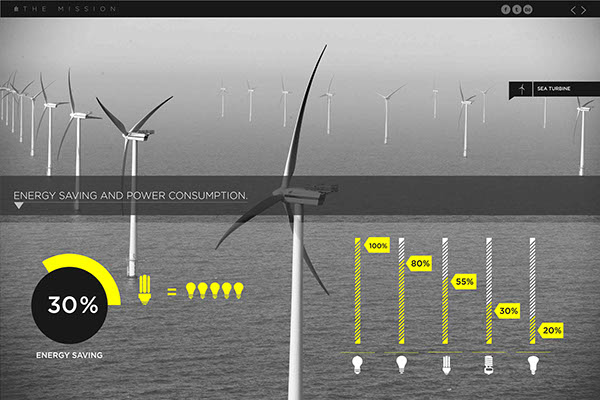600x400 pixels.
Task: Select the incandescent bulb under the 100% bar
Action: pos(357,364)
